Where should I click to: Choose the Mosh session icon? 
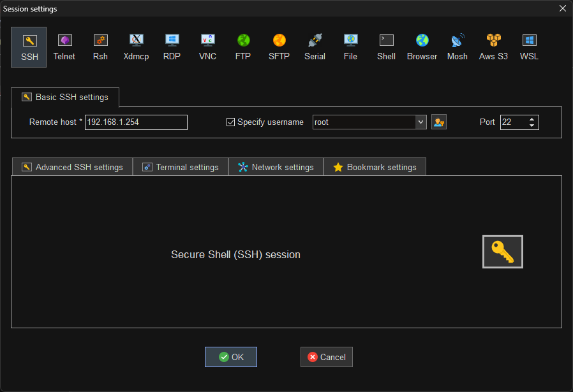click(x=458, y=47)
